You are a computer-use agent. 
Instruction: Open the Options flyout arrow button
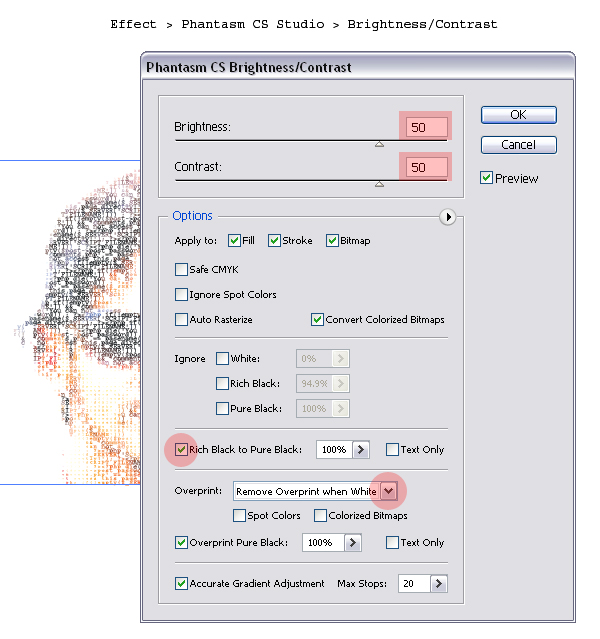448,217
